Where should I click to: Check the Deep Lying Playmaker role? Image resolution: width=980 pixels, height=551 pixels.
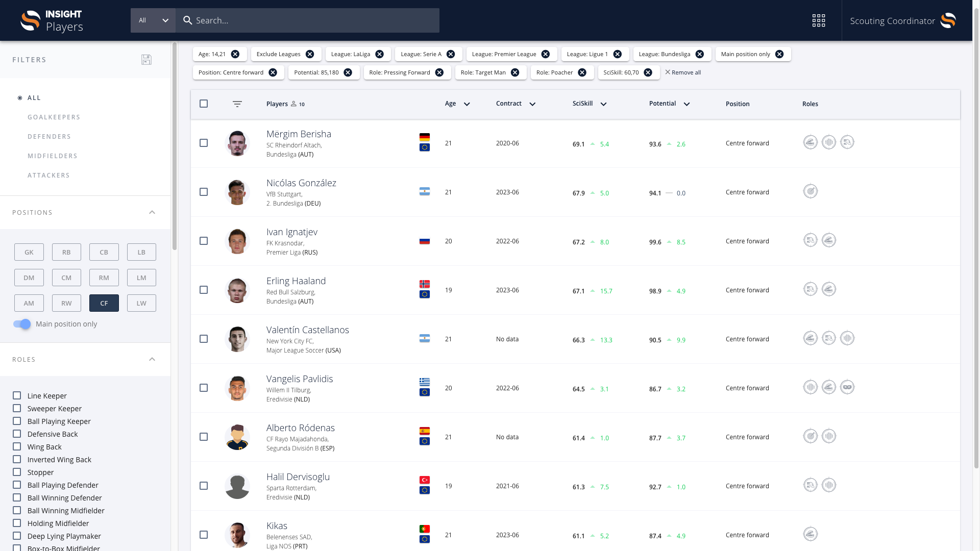point(17,536)
